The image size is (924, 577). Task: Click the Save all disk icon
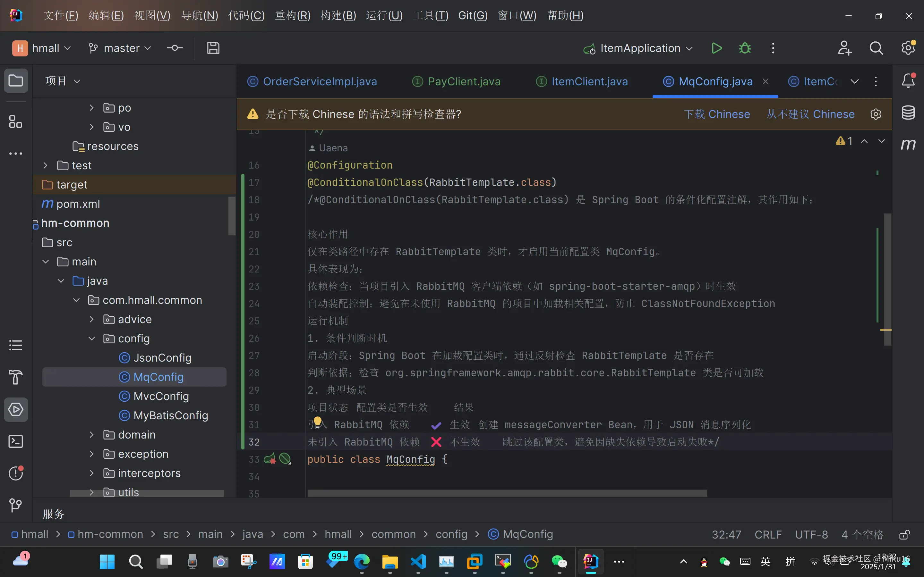[213, 48]
